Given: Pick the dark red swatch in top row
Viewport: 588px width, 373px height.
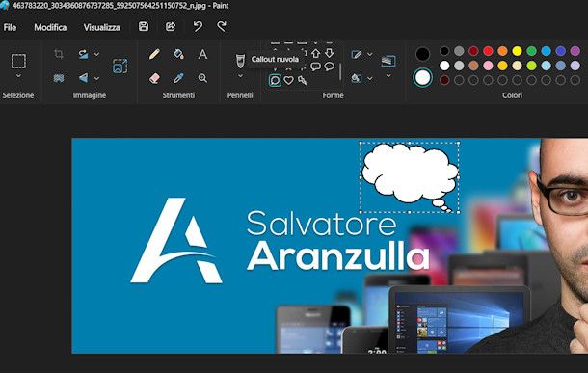Looking at the screenshot, I should point(473,51).
